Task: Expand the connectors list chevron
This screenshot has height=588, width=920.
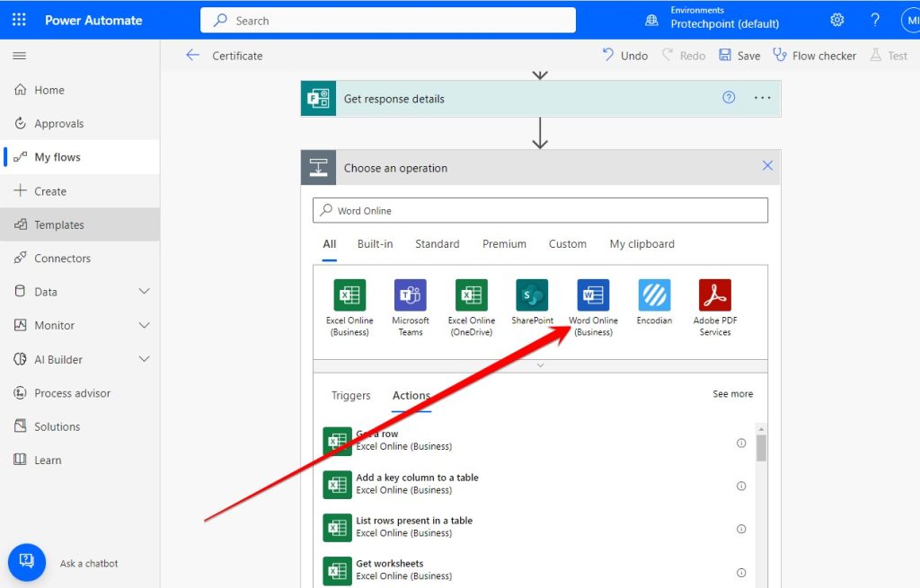Action: coord(540,365)
